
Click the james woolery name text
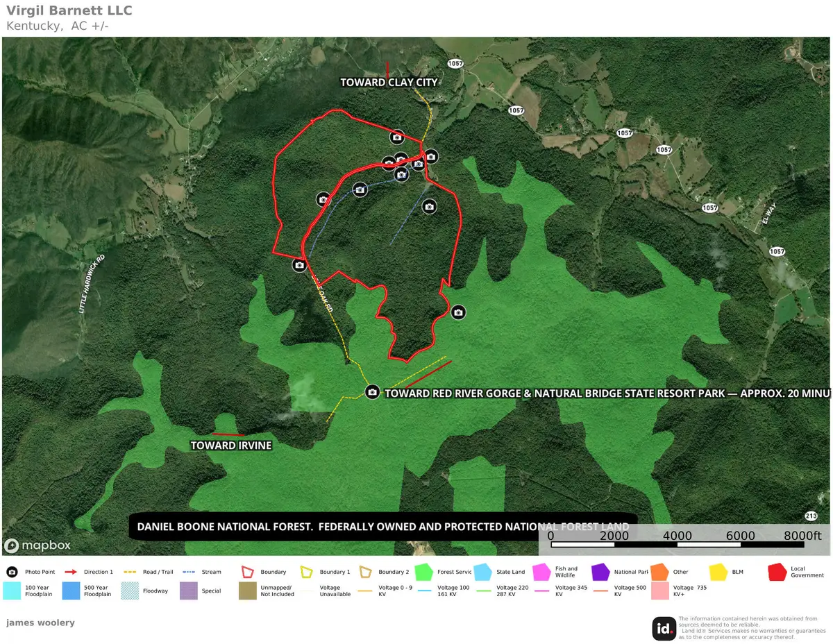tap(40, 622)
